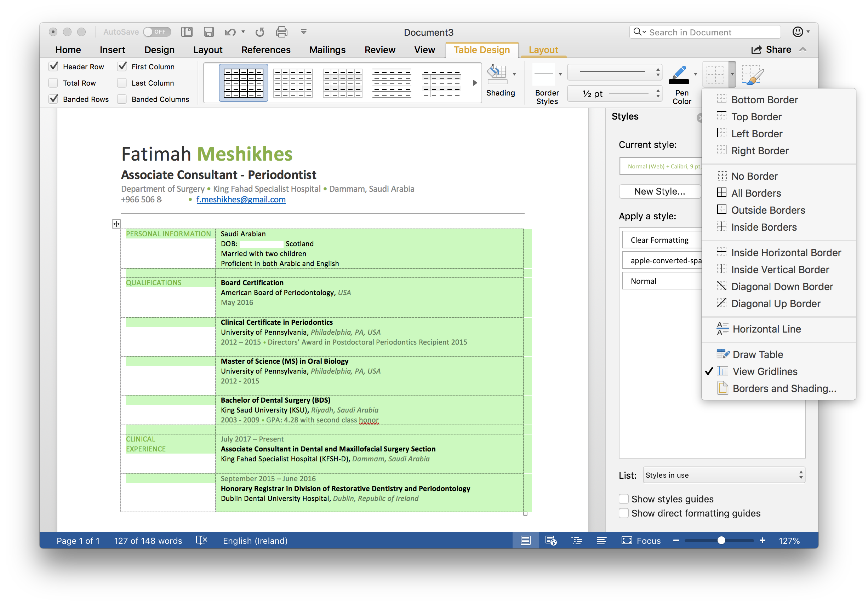The height and width of the screenshot is (605, 868).
Task: Click the Share arrow icon
Action: [756, 50]
